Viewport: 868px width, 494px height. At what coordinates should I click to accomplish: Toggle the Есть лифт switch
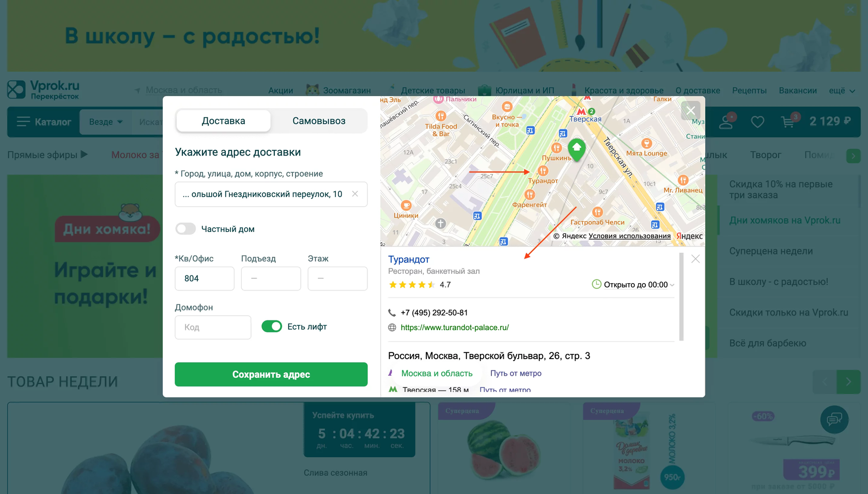coord(272,327)
